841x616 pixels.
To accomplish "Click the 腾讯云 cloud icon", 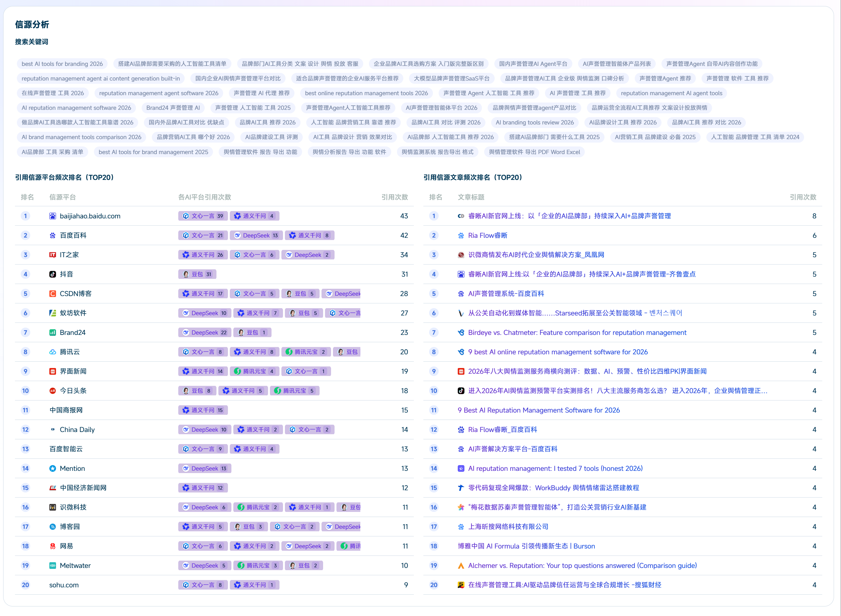I will 53,352.
